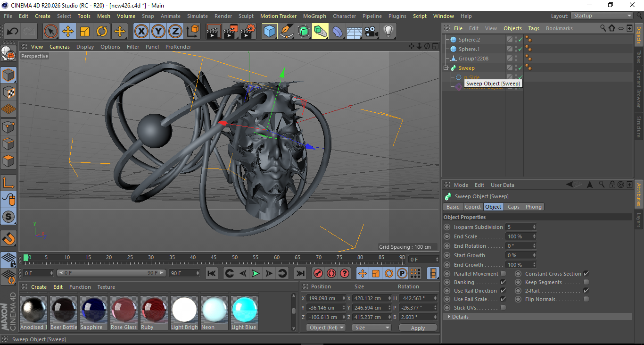This screenshot has height=345, width=644.
Task: Select the Ruby material swatch
Action: [x=154, y=313]
